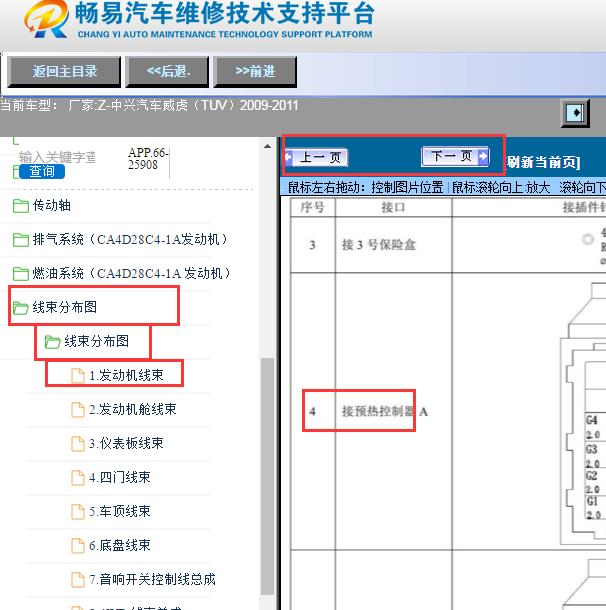
Task: Go back using the <<后退 button
Action: pos(167,72)
